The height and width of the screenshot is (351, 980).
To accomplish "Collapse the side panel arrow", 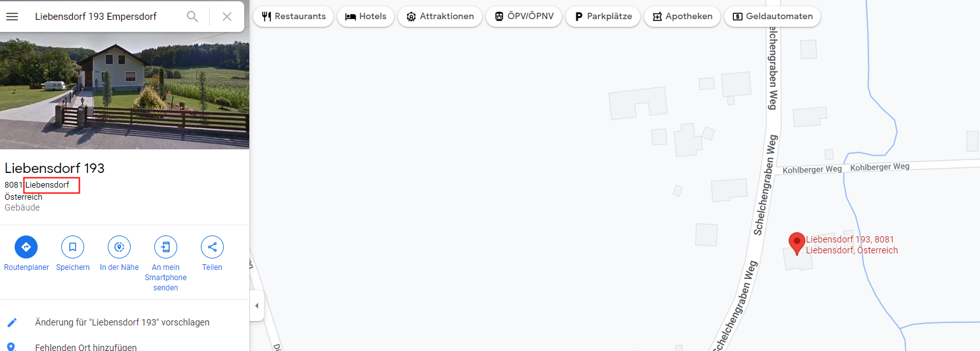I will (x=256, y=306).
